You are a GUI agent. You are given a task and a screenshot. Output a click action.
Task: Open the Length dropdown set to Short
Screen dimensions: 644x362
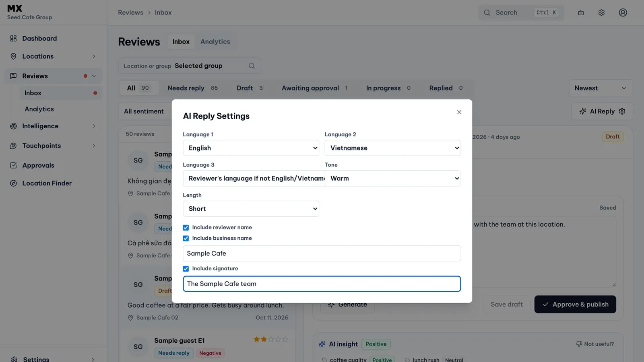251,209
